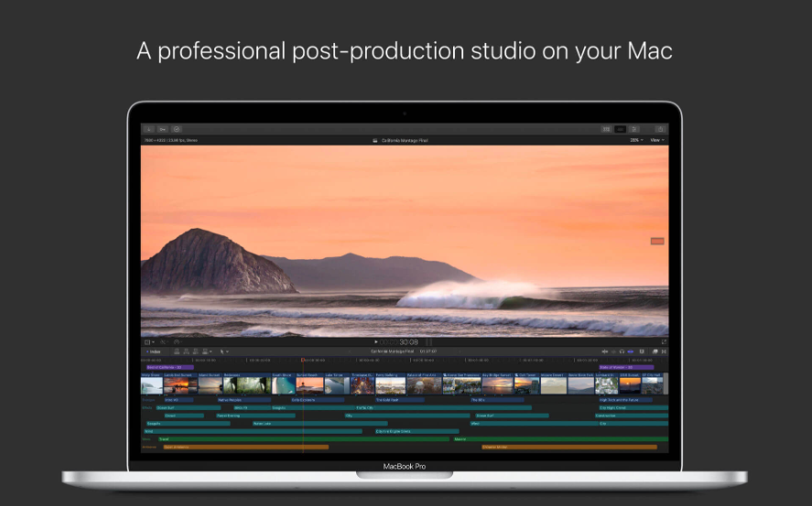Click the Insert clip edit icon
The image size is (812, 506).
(187, 351)
